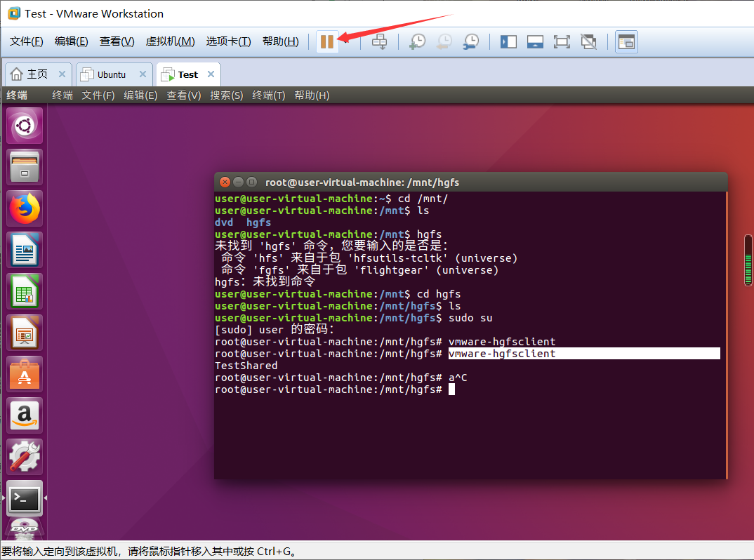Open the terminal's 搜索(S) menu
This screenshot has width=754, height=560.
coord(226,95)
